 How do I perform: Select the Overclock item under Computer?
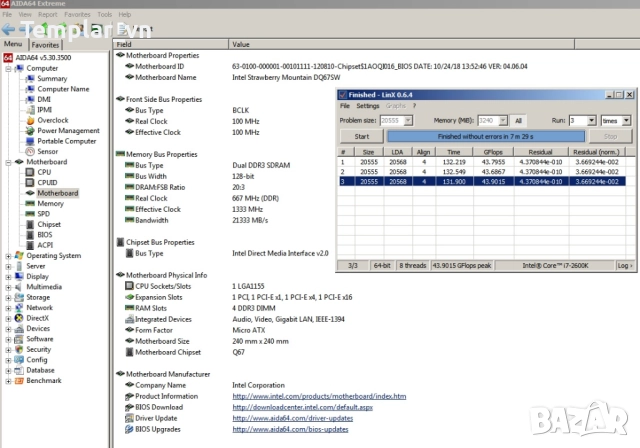[x=53, y=120]
